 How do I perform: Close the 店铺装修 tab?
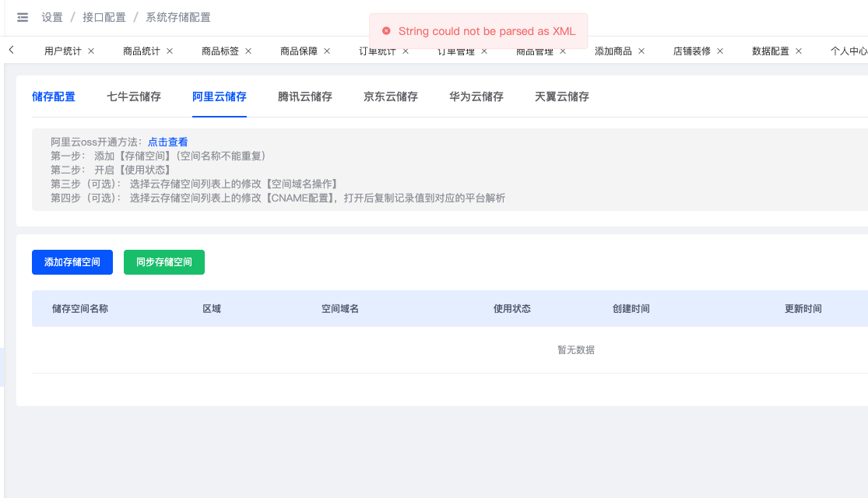pyautogui.click(x=720, y=51)
